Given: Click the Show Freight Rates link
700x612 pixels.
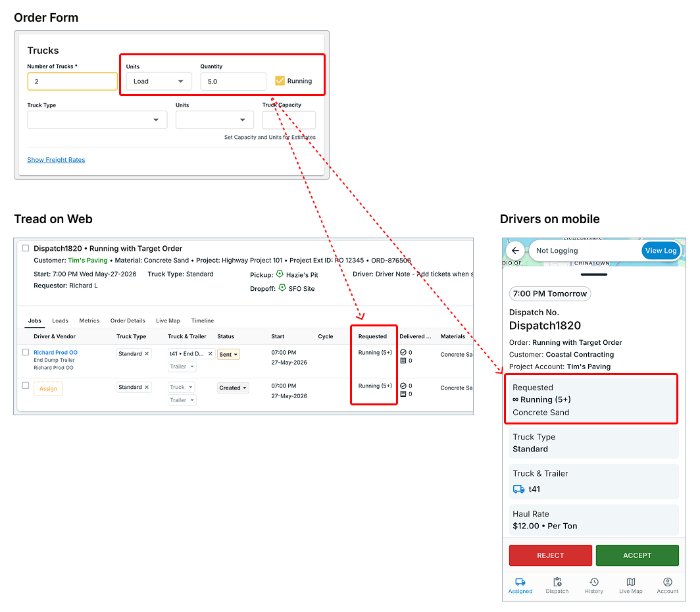Looking at the screenshot, I should coord(57,160).
